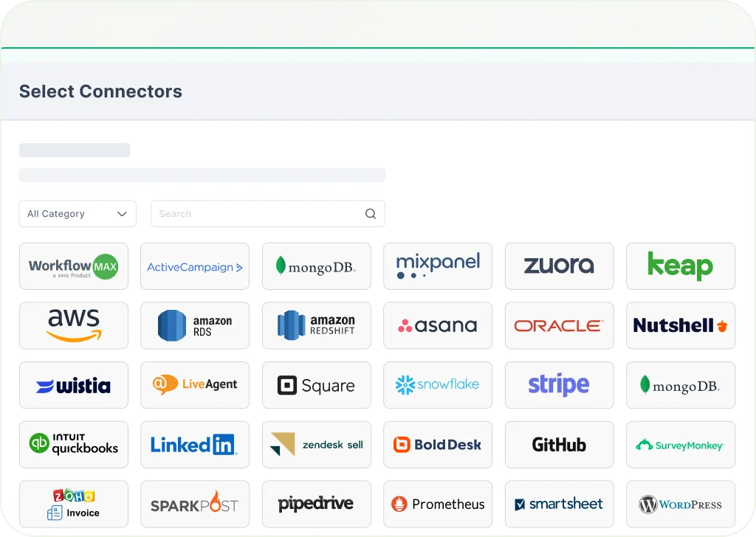The width and height of the screenshot is (756, 537).
Task: Choose the AWS connector logo
Action: (x=74, y=325)
